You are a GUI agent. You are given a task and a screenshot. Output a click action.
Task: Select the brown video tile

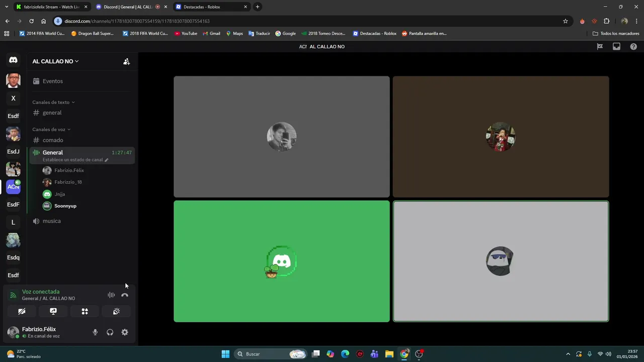pos(501,137)
